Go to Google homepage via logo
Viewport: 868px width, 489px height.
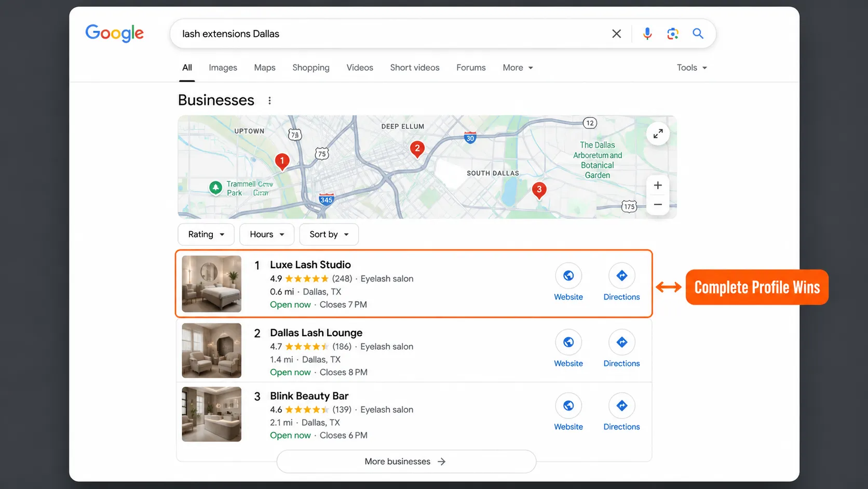click(115, 33)
